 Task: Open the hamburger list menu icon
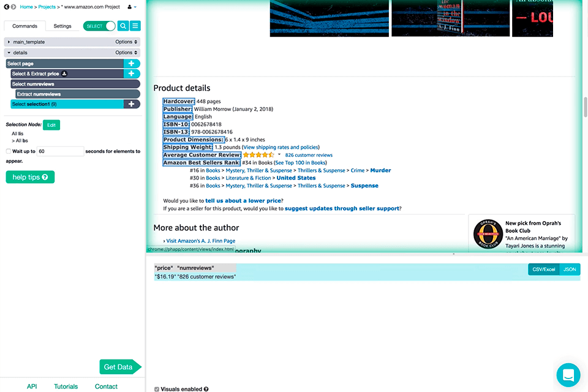coord(135,26)
